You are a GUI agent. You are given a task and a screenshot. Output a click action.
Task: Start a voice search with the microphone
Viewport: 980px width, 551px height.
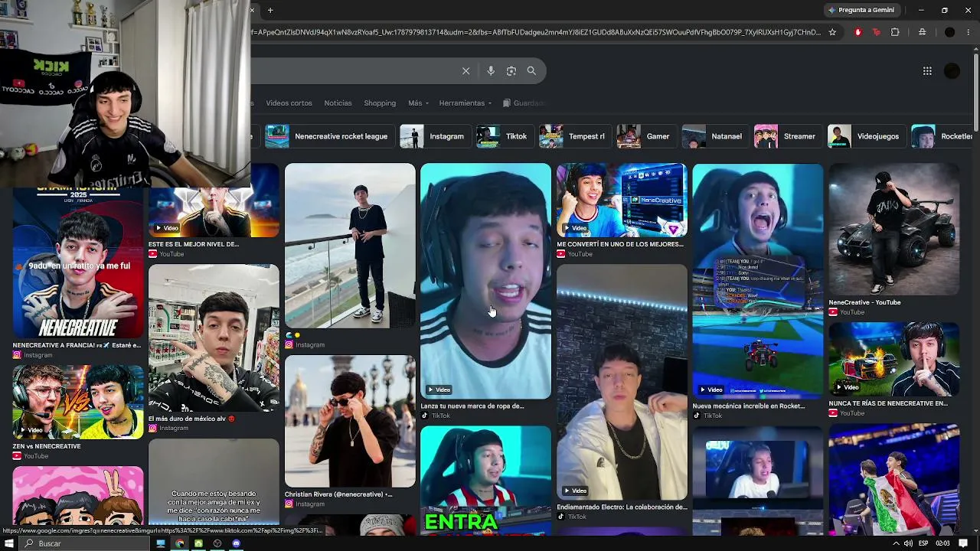coord(491,71)
